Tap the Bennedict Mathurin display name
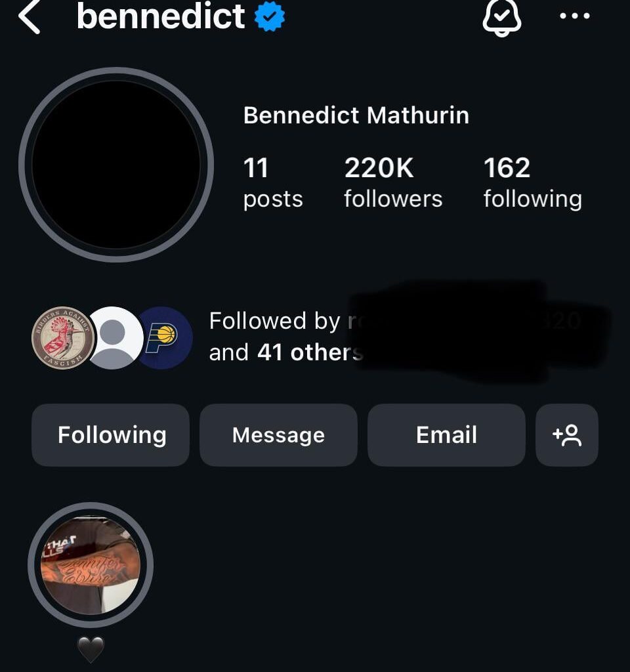Screen dimensions: 630x672 pyautogui.click(x=356, y=115)
